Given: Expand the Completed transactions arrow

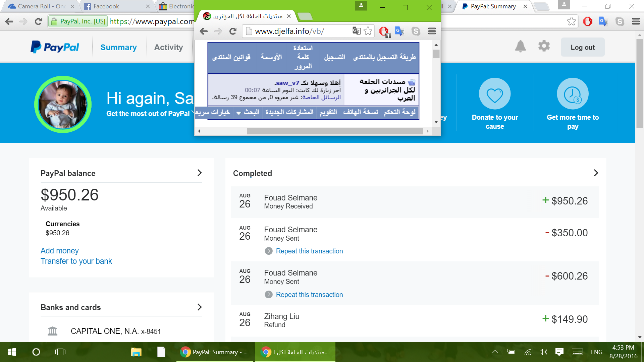Looking at the screenshot, I should pos(596,173).
